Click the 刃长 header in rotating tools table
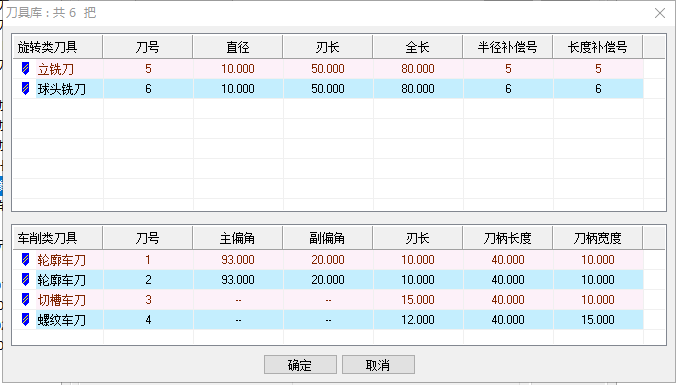This screenshot has height=385, width=678. tap(327, 47)
